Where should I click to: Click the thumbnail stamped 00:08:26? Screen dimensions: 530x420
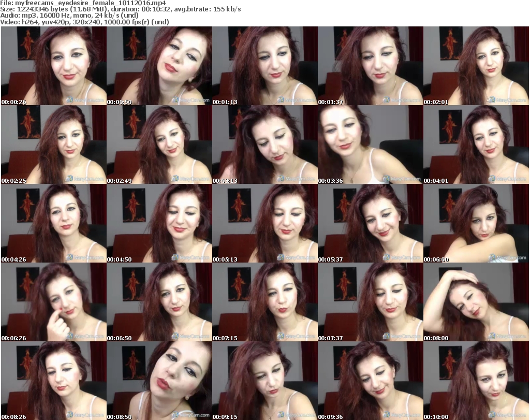pyautogui.click(x=54, y=381)
